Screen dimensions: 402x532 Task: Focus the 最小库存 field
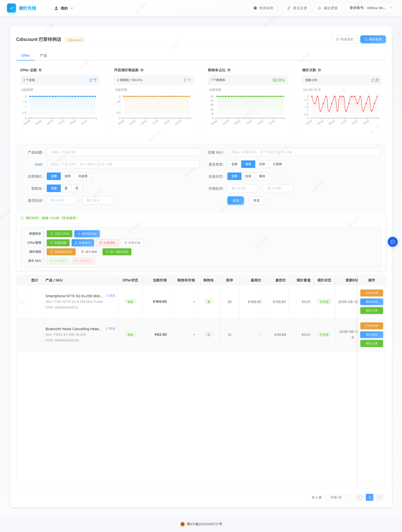[62, 200]
